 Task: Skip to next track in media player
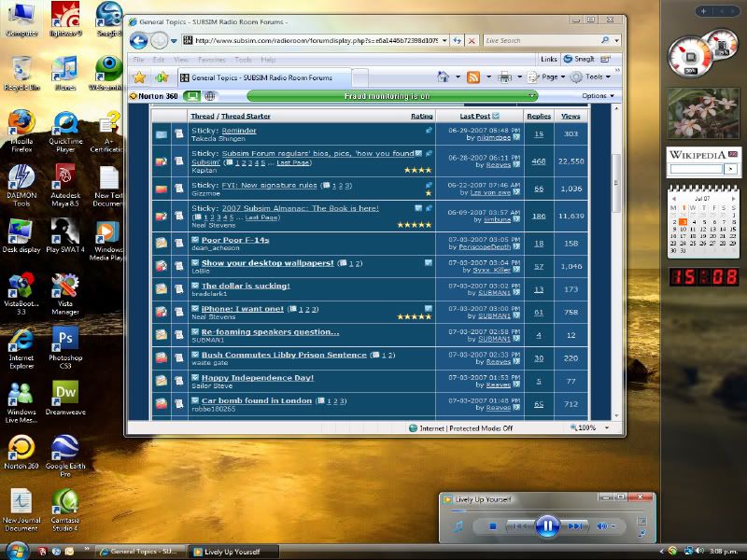(x=574, y=526)
